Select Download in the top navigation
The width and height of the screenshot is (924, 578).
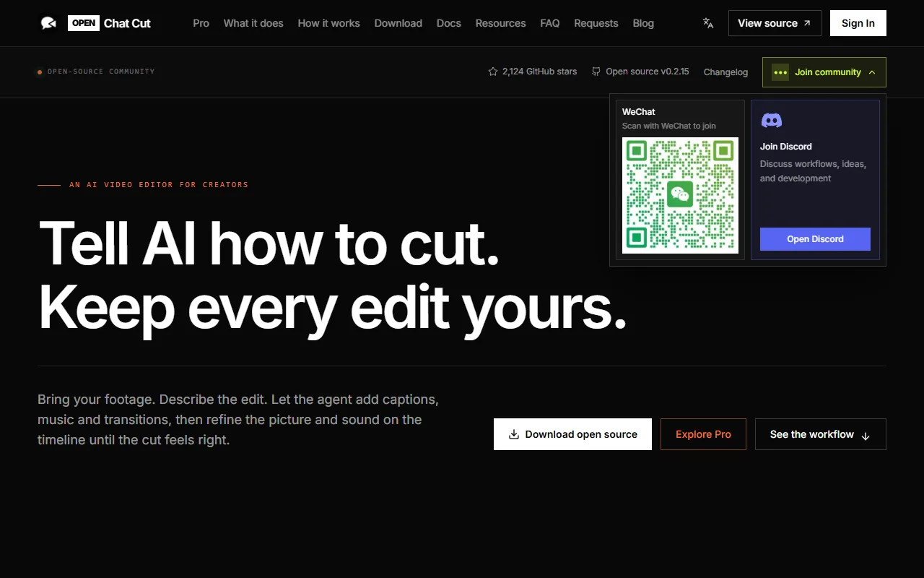pos(398,23)
